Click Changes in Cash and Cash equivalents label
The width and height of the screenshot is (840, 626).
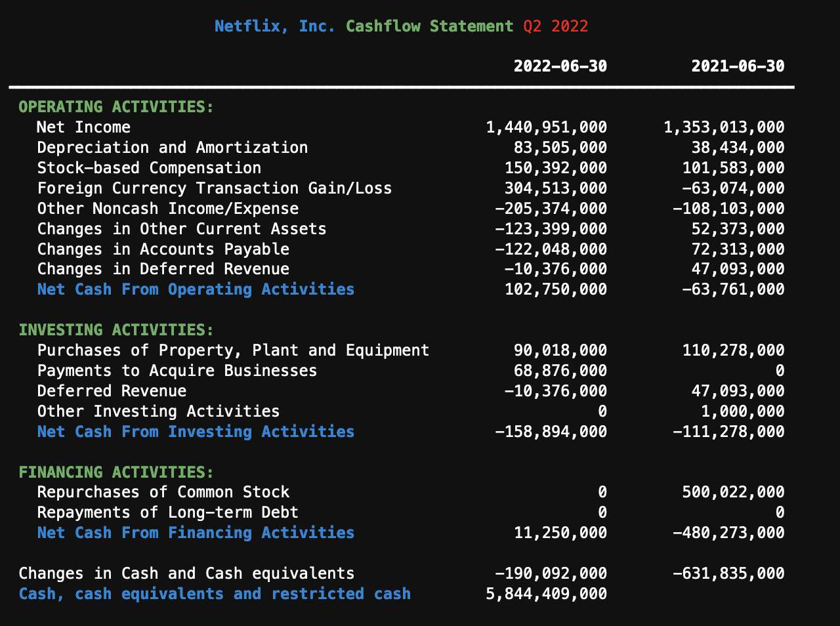point(186,574)
